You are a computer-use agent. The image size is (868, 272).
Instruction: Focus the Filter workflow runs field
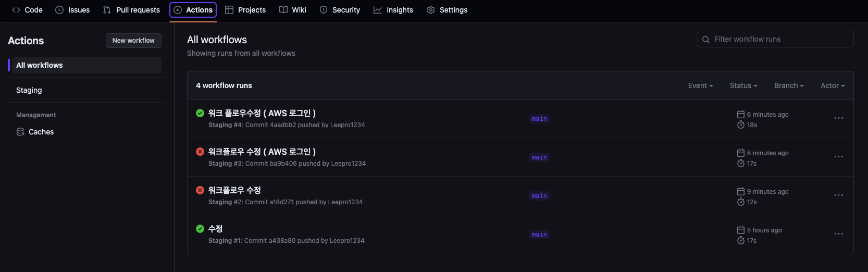point(775,39)
